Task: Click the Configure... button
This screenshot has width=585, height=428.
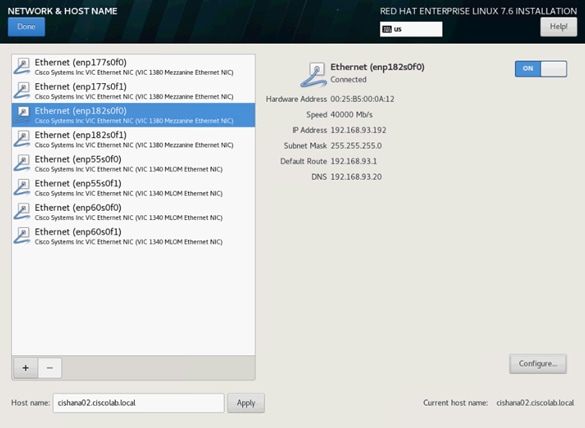Action: pyautogui.click(x=538, y=363)
